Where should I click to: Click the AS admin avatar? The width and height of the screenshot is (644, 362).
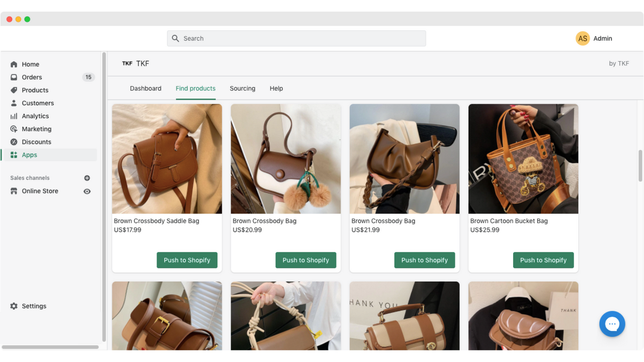pos(583,38)
